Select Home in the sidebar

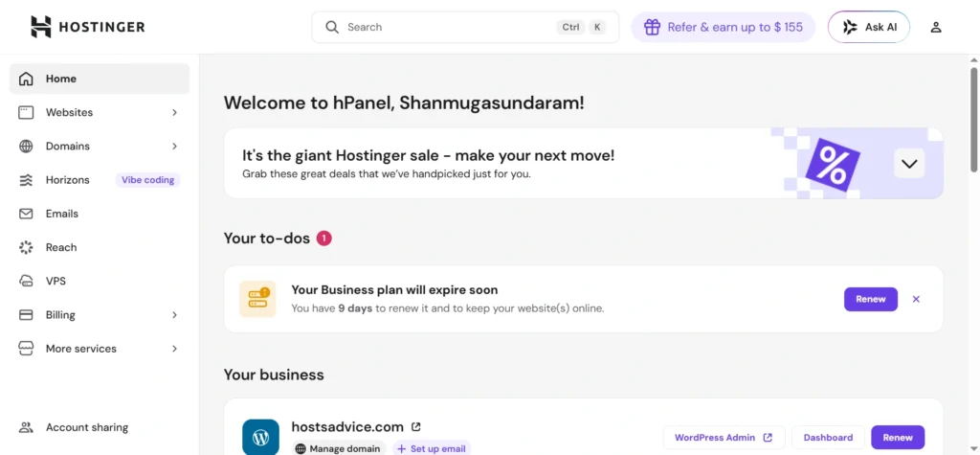click(61, 79)
